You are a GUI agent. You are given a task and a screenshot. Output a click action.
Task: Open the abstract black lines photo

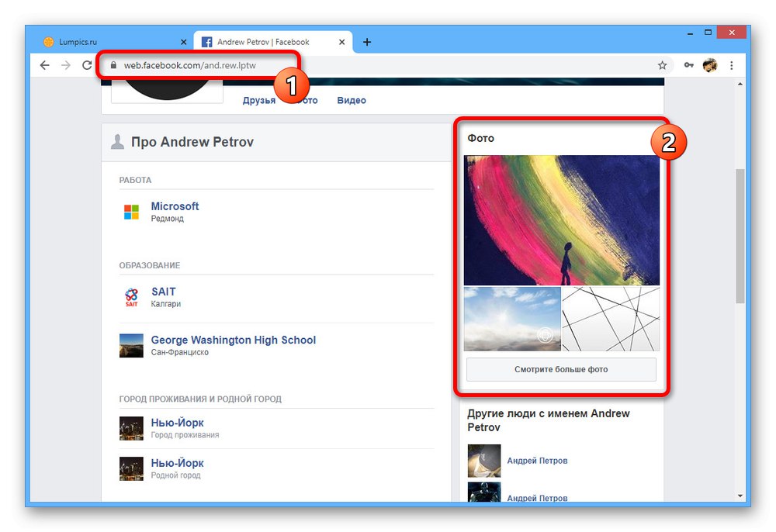pyautogui.click(x=611, y=319)
